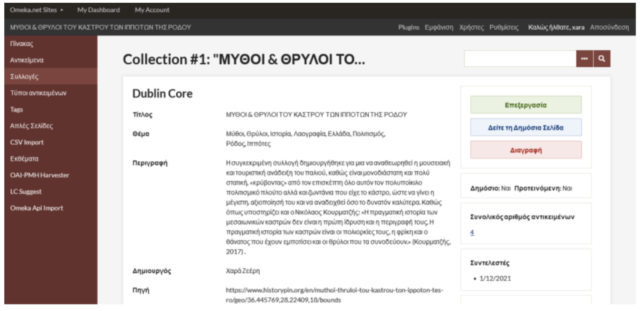Image resolution: width=644 pixels, height=311 pixels.
Task: Click inside the search text field
Action: (520, 59)
